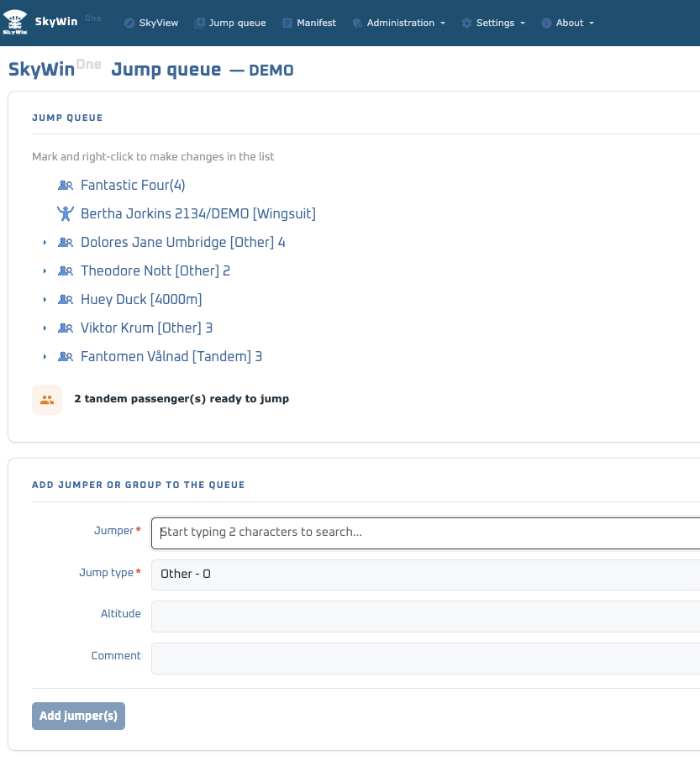
Task: Select Theodore Nott [Other] 2 entry
Action: (155, 270)
